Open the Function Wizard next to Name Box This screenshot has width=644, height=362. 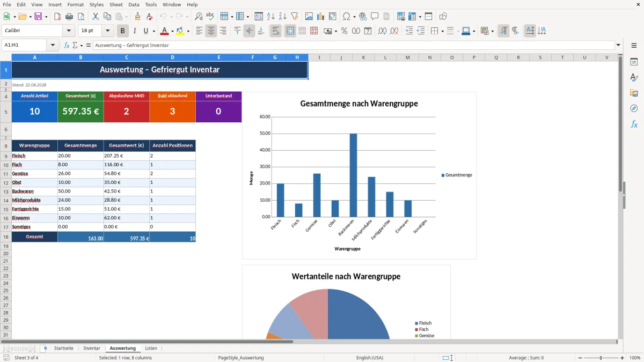click(67, 46)
